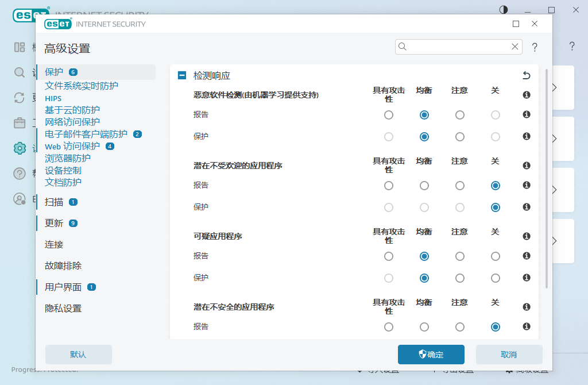The image size is (588, 385).
Task: Click the settings panel vertical scrollbar
Action: pyautogui.click(x=547, y=178)
